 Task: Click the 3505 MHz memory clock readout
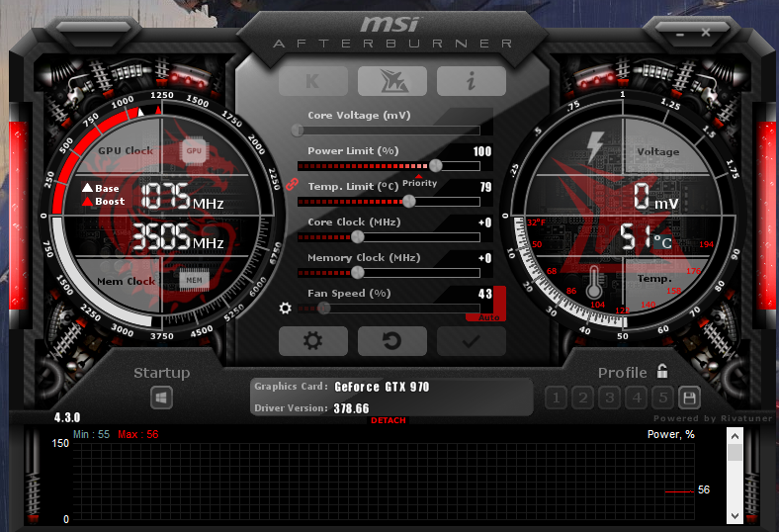pyautogui.click(x=177, y=236)
